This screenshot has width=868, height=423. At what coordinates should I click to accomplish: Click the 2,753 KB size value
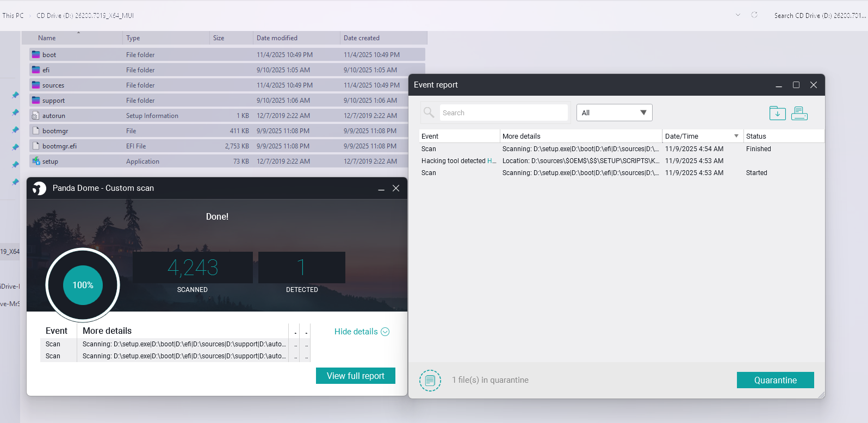click(237, 146)
